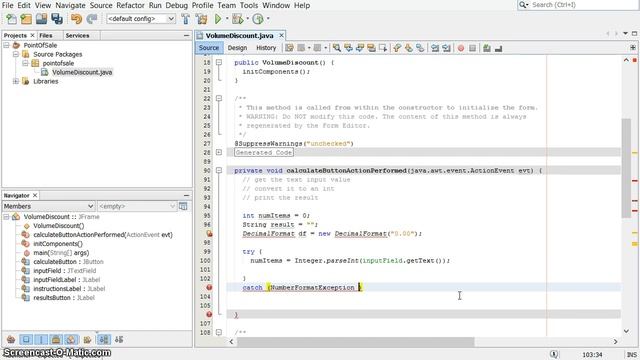Switch to the Files tab
The image size is (640, 360).
46,36
